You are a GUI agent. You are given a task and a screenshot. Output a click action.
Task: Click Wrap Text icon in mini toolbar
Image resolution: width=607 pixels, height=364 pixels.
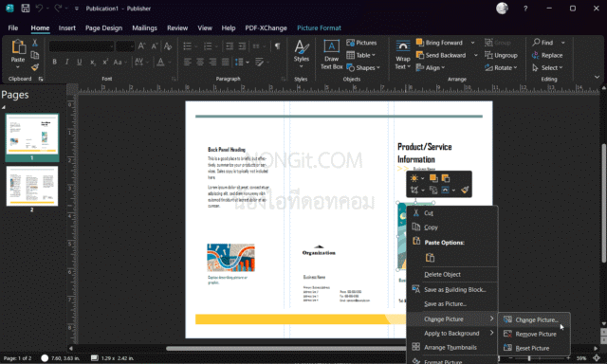(x=445, y=190)
